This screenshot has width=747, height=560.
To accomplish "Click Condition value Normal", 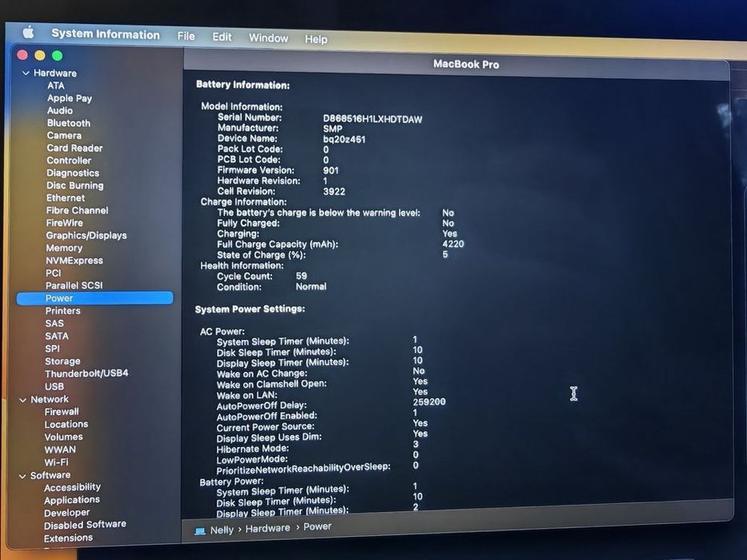I will click(311, 286).
